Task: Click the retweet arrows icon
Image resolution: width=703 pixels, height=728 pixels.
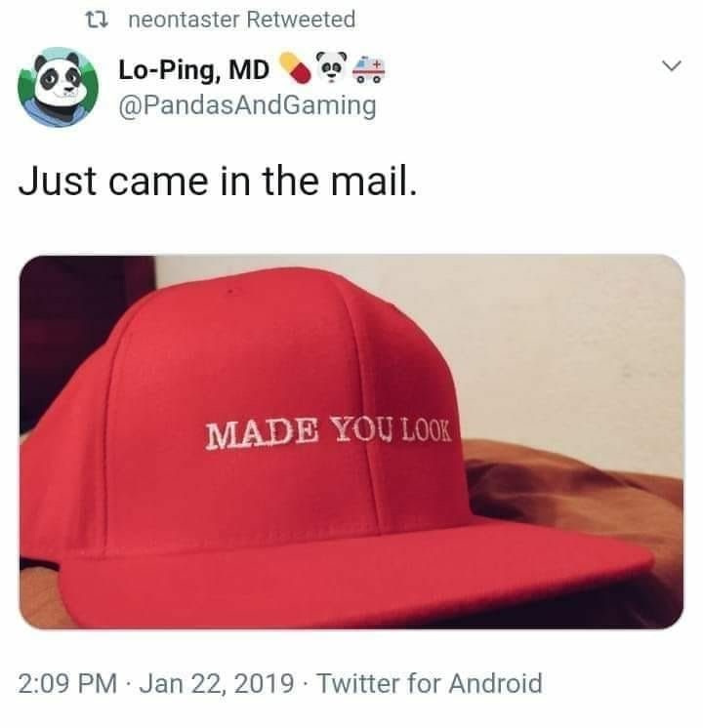Action: point(98,20)
